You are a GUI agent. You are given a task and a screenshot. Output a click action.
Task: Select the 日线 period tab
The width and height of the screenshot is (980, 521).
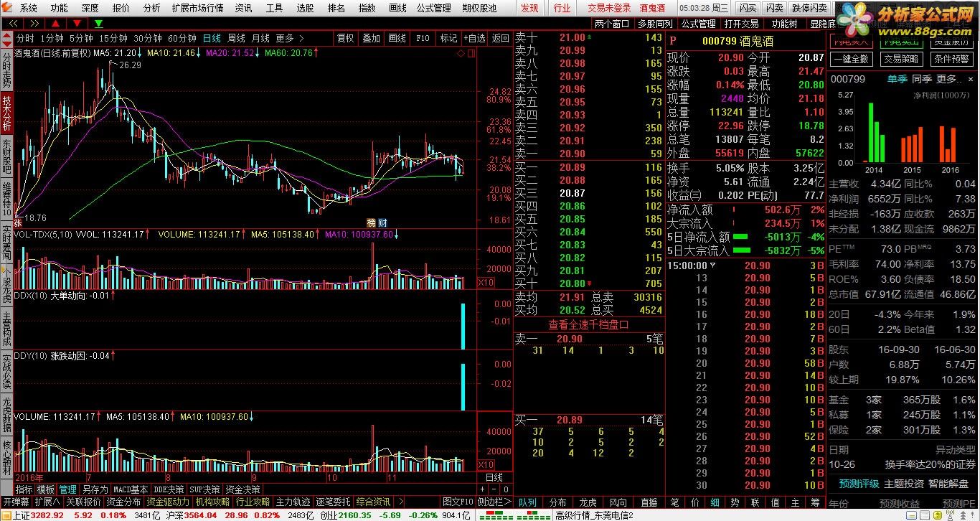pos(212,38)
